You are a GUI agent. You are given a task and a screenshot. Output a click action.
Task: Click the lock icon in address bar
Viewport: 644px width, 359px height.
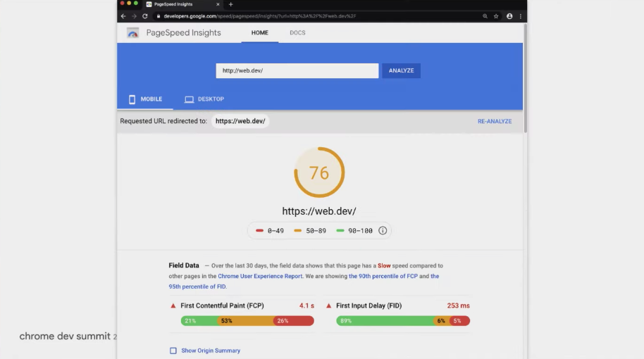tap(158, 16)
